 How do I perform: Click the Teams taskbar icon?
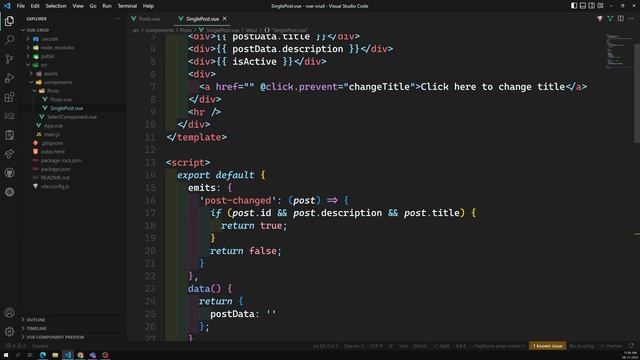(93, 355)
